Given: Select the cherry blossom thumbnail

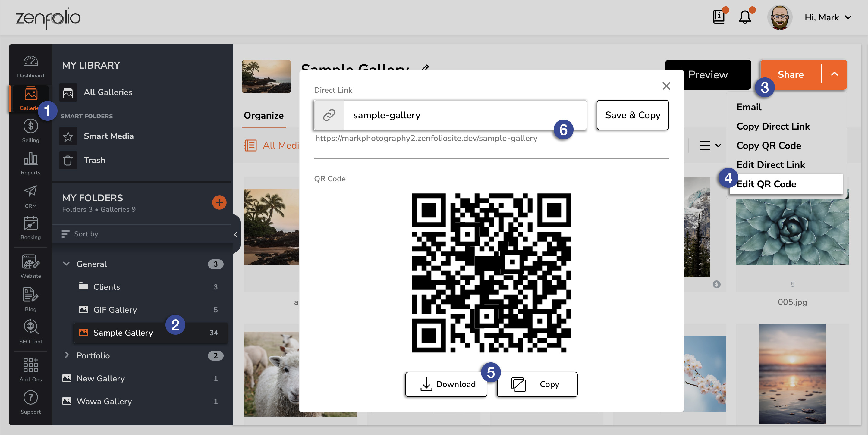Looking at the screenshot, I should pos(705,374).
